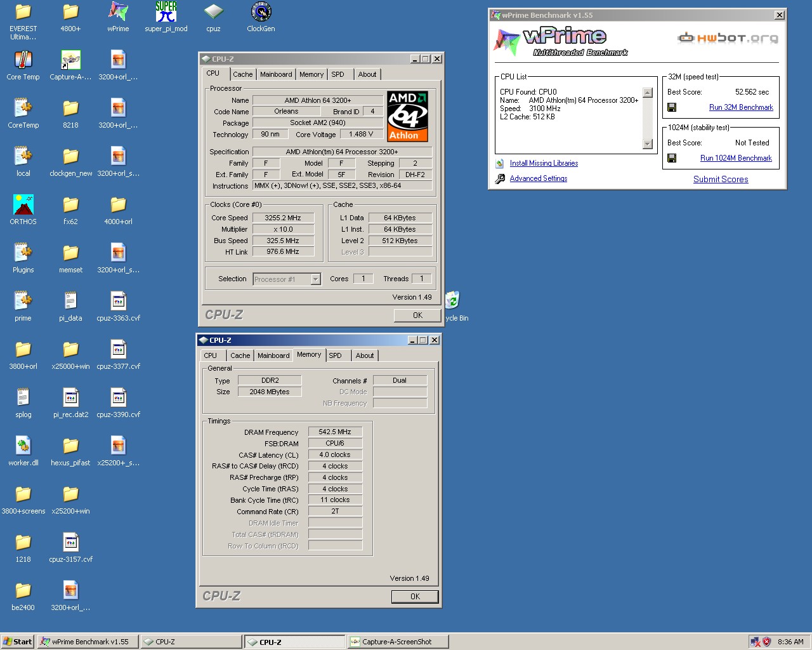The width and height of the screenshot is (812, 650).
Task: Click the security shield tray icon
Action: tap(767, 642)
